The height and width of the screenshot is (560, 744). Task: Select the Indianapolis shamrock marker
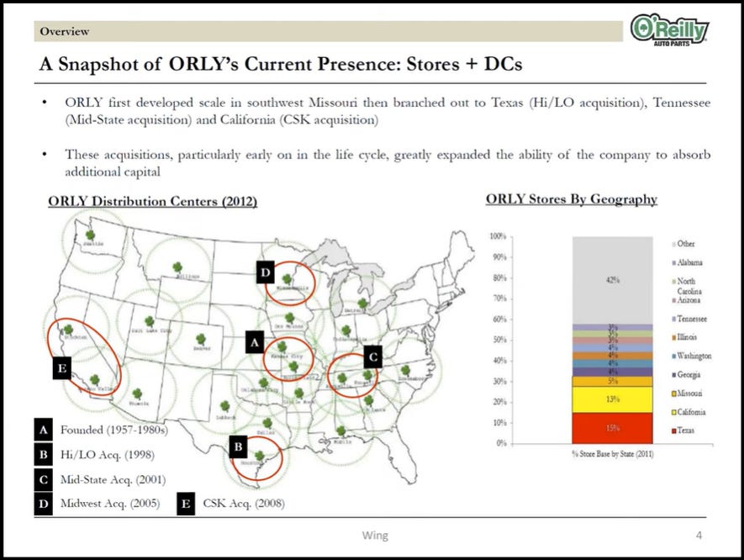[x=346, y=330]
